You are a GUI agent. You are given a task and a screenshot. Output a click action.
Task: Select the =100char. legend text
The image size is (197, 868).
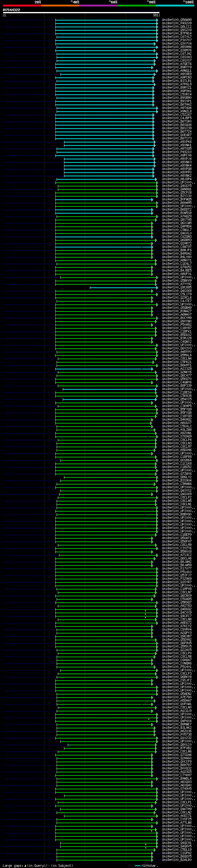149,866
